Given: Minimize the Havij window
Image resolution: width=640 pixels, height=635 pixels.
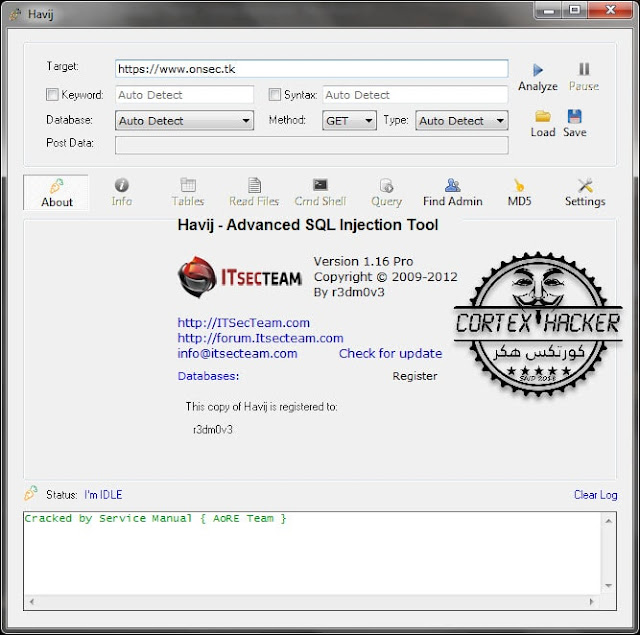Looking at the screenshot, I should pyautogui.click(x=549, y=11).
